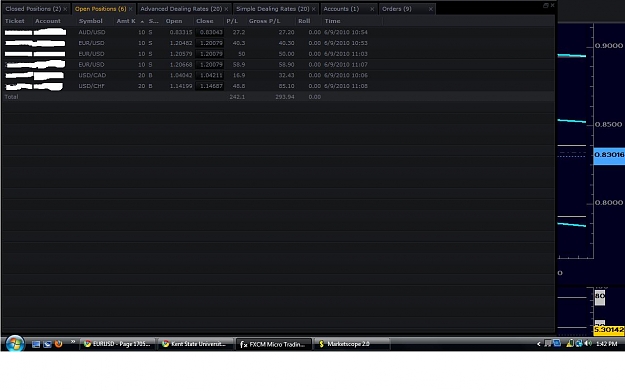Click the battery power tray icon
Screen dimensions: 625x391
[x=570, y=343]
